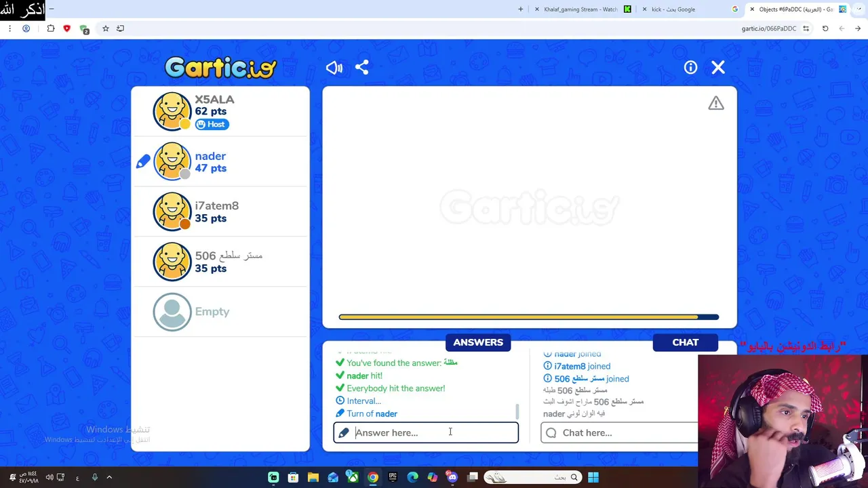This screenshot has height=488, width=868.
Task: Report the drawing via warning triangle
Action: [716, 103]
